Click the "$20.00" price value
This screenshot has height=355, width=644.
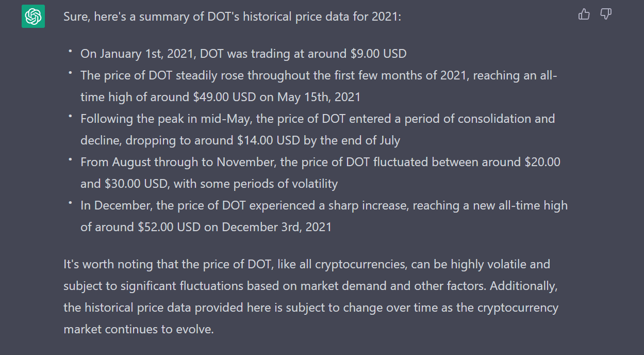(x=542, y=162)
